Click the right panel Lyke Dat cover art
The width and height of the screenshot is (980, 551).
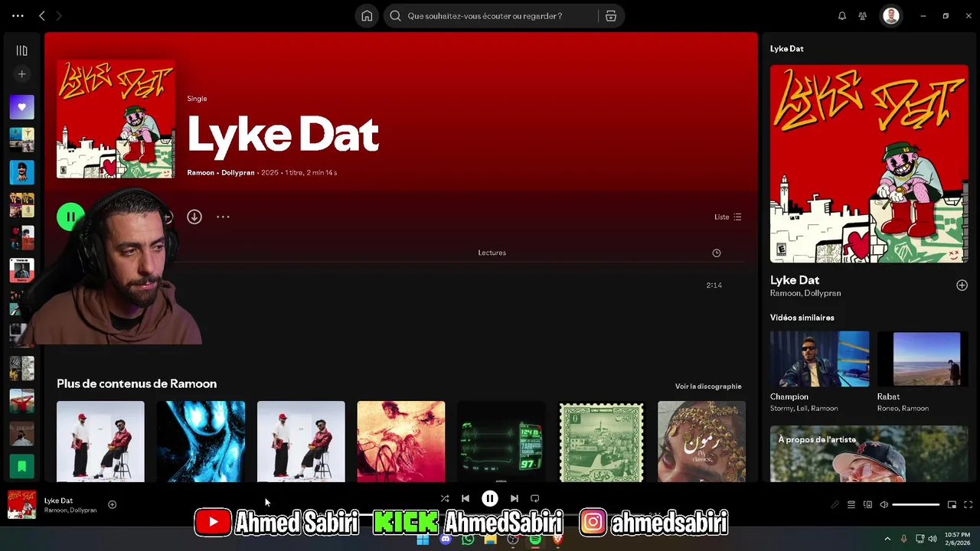[869, 164]
